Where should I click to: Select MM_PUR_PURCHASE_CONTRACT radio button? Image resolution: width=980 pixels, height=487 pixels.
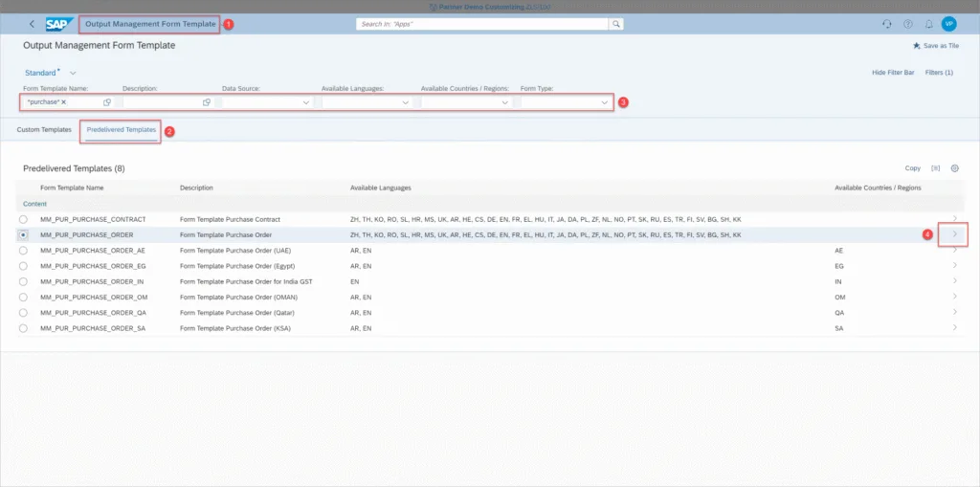[x=23, y=219]
